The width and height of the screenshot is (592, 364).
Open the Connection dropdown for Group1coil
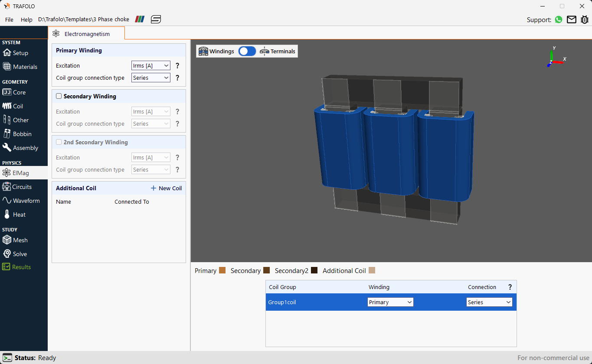(489, 302)
